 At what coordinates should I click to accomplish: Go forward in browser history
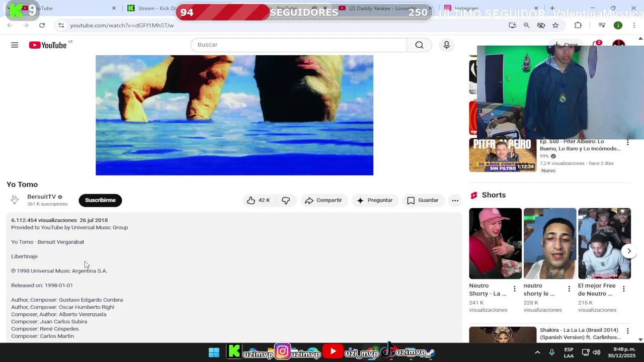[x=26, y=25]
